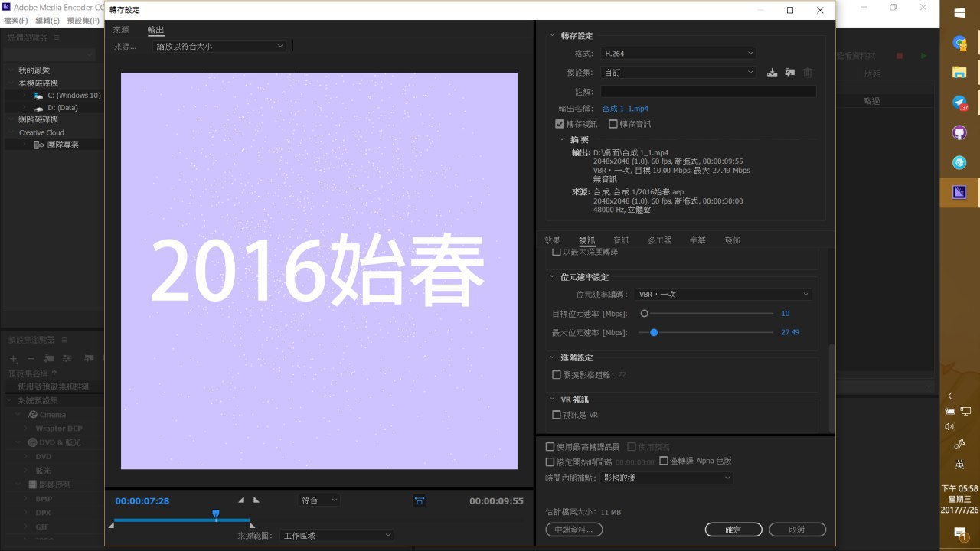This screenshot has height=551, width=980.
Task: Check the 轉存音訊 checkbox
Action: 613,124
